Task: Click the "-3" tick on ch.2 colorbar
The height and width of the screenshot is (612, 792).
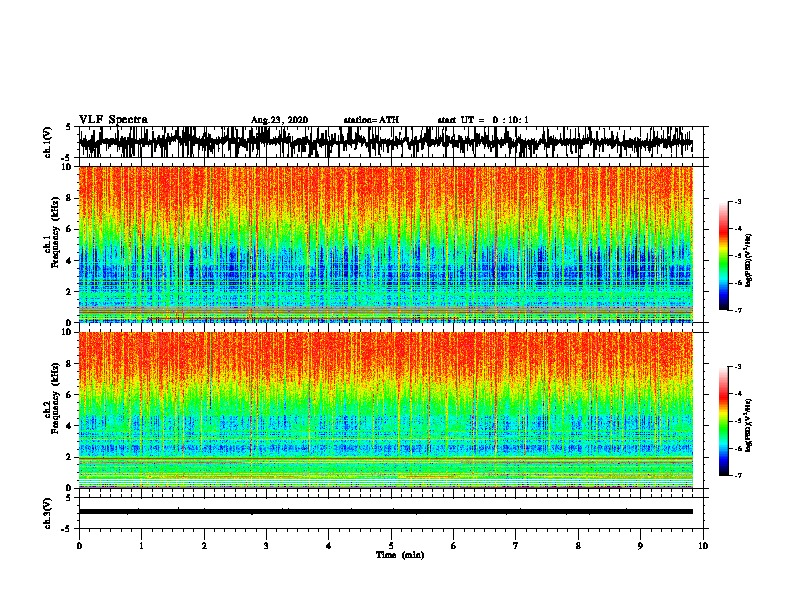Action: click(x=737, y=367)
